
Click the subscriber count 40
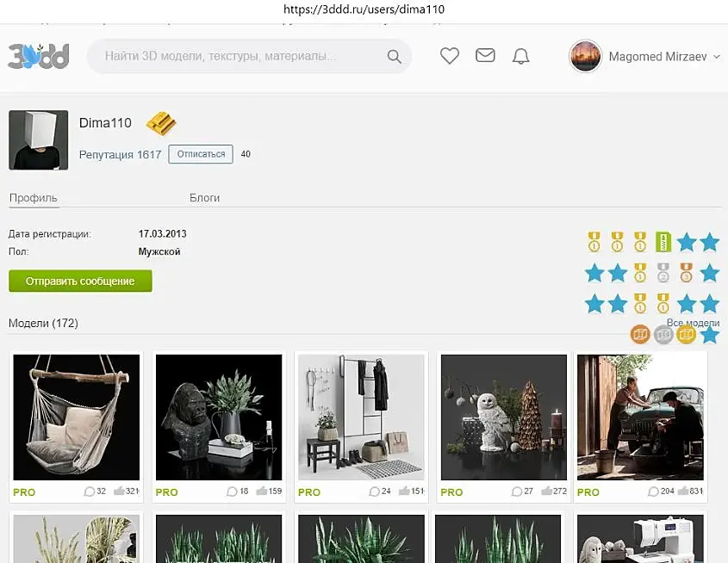tap(246, 154)
